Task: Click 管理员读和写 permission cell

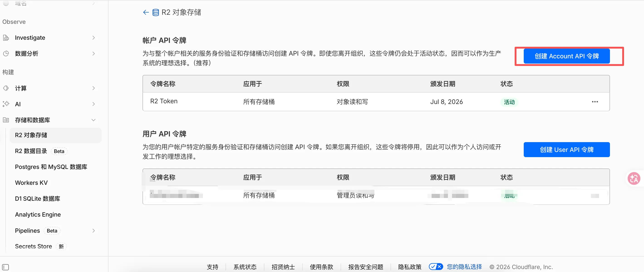Action: coord(356,195)
